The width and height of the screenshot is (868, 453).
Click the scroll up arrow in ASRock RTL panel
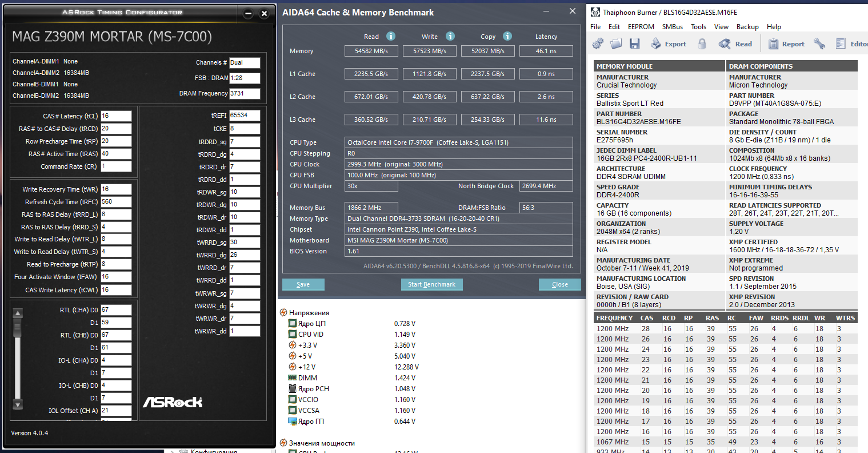coord(18,313)
